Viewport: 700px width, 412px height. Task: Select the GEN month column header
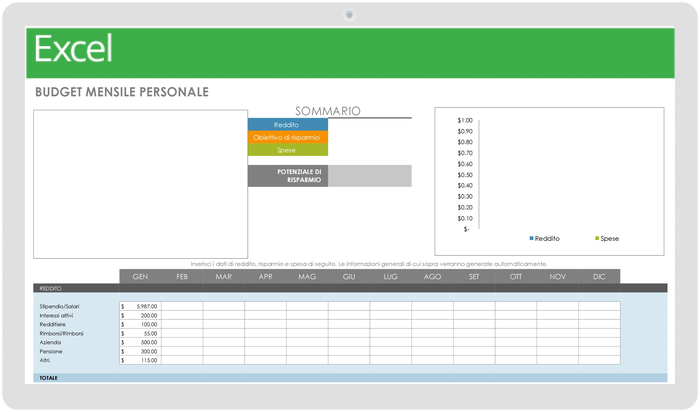[x=140, y=276]
